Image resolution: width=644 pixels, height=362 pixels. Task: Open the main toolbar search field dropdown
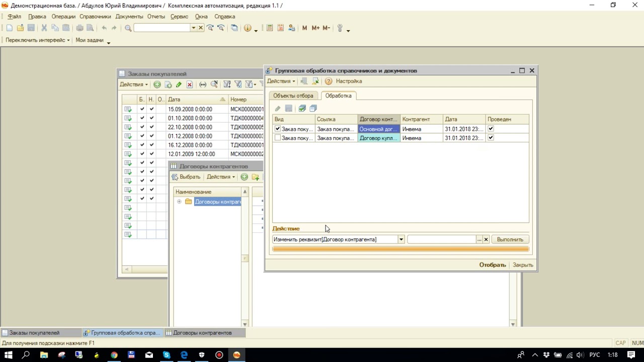click(x=193, y=28)
